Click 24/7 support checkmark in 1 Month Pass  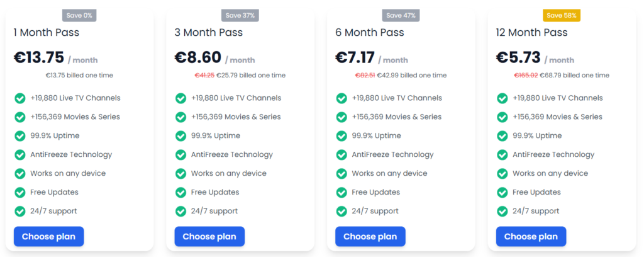[x=19, y=212]
